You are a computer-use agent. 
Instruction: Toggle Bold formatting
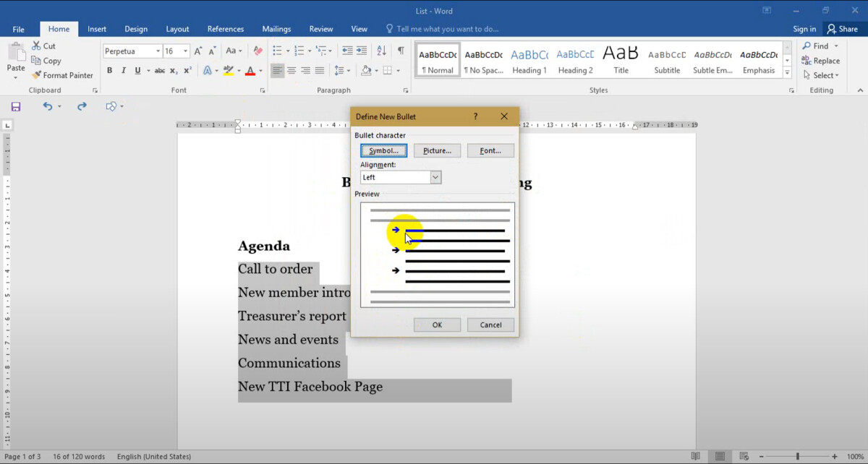coord(109,71)
